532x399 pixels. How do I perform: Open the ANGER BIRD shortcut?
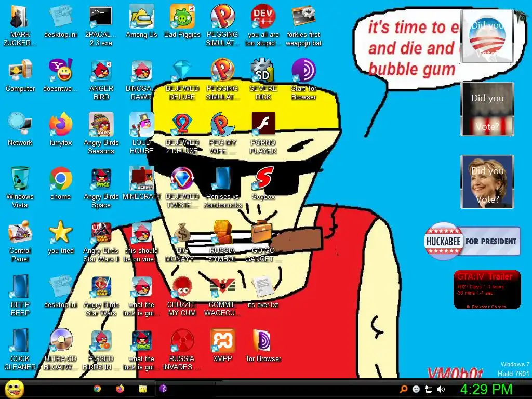point(101,79)
